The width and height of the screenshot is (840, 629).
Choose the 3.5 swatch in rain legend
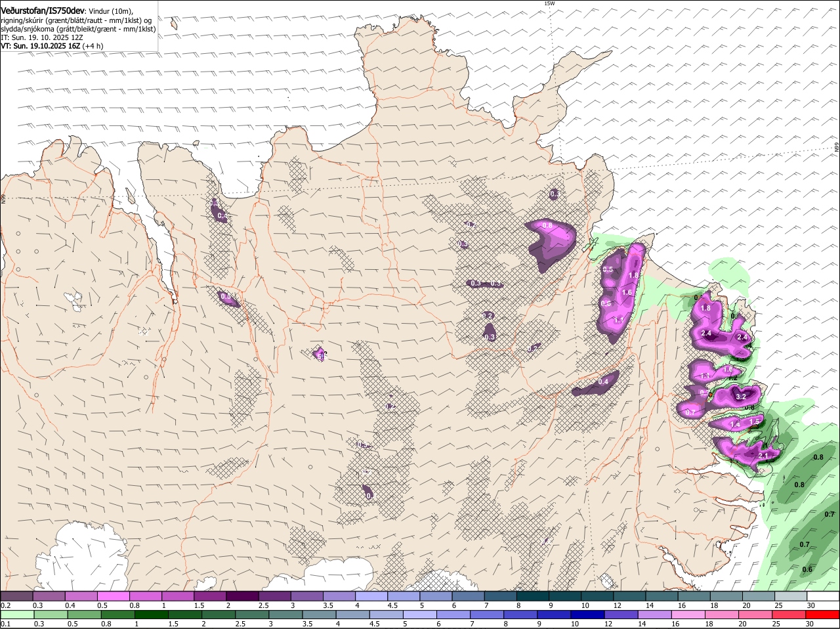tap(320, 615)
